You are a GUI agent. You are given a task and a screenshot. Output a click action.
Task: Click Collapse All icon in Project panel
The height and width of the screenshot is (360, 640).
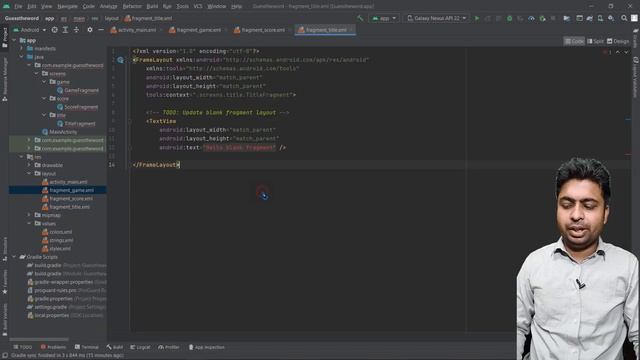pyautogui.click(x=76, y=30)
